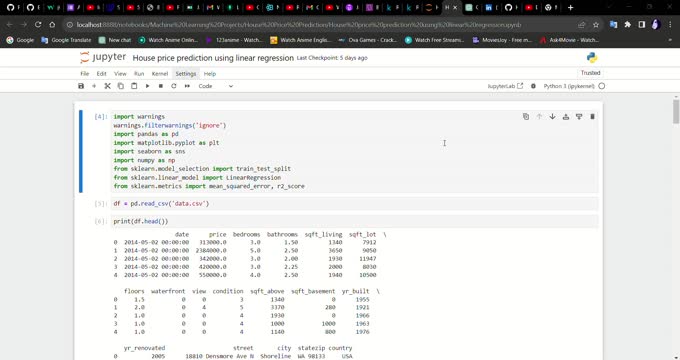The width and height of the screenshot is (680, 360).
Task: Select the cell prompt labeled [4]:
Action: pos(100,117)
